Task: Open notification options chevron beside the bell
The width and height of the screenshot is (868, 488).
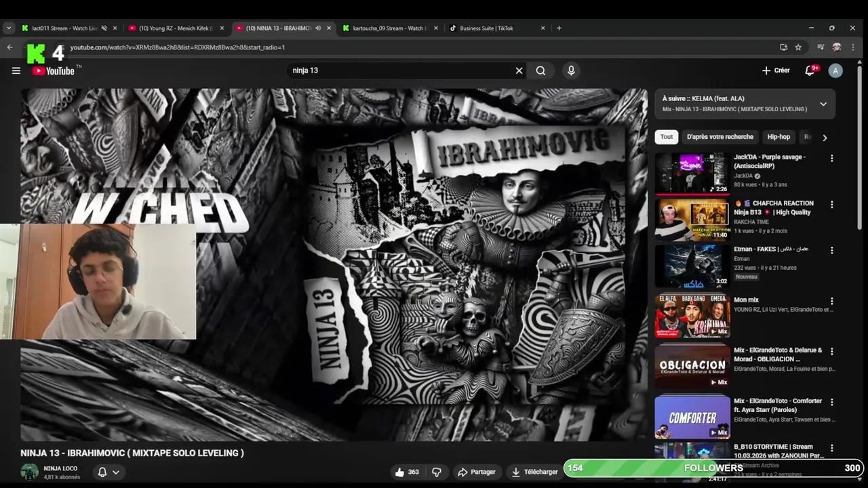Action: (x=116, y=472)
